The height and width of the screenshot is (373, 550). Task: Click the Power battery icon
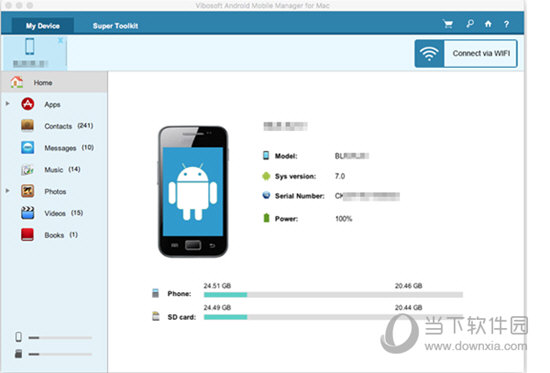[x=266, y=218]
